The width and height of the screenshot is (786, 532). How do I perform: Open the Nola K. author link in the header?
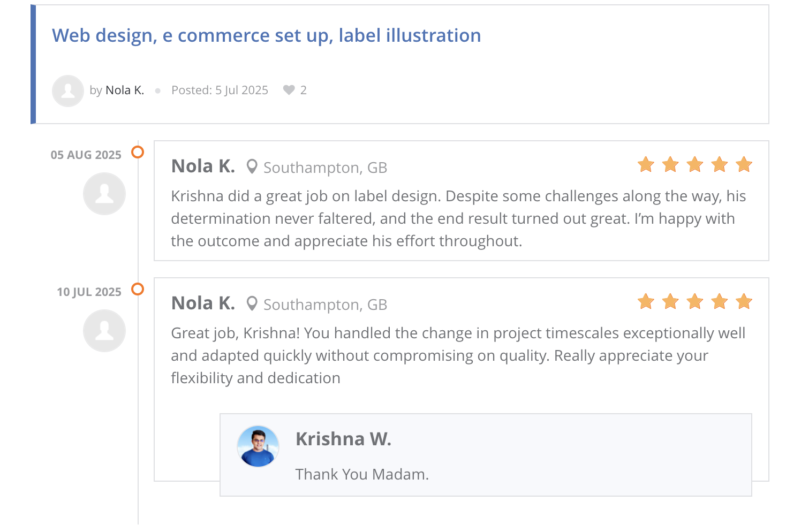coord(125,90)
